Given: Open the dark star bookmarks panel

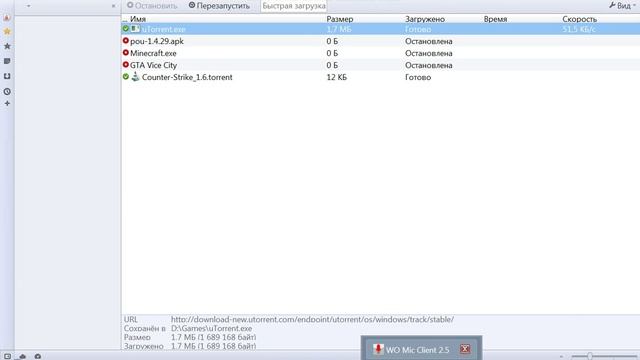Looking at the screenshot, I should (x=7, y=46).
